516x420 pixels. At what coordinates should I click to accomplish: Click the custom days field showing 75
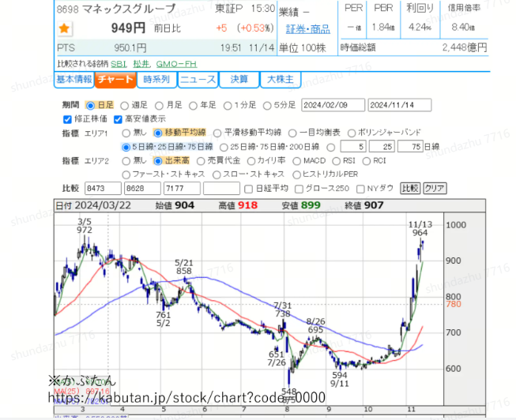pos(410,146)
